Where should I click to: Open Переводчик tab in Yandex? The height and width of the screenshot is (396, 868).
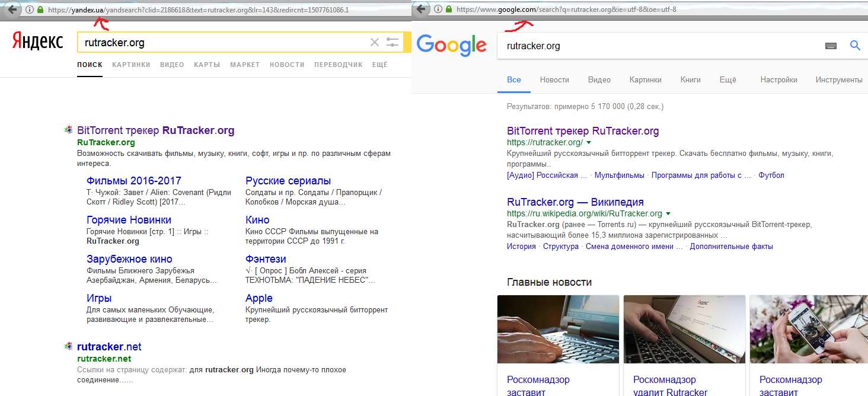pos(339,65)
